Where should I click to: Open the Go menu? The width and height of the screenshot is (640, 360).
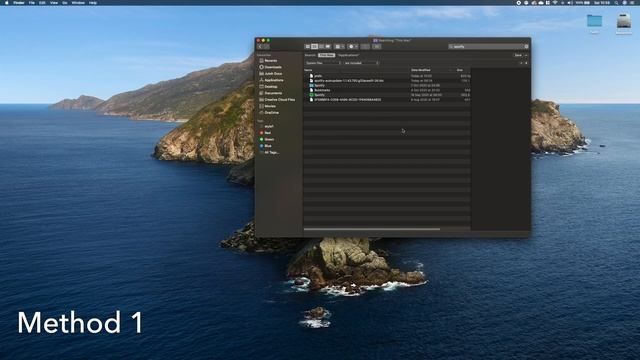point(64,3)
